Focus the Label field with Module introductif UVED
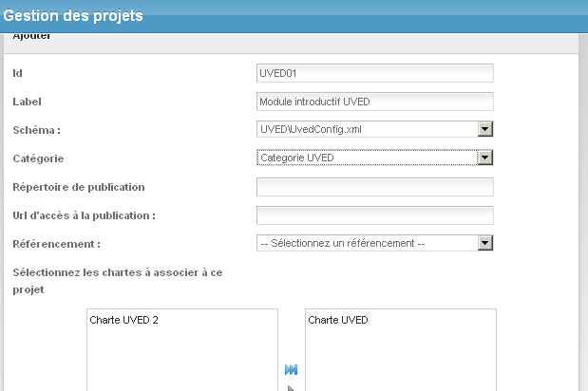The width and height of the screenshot is (588, 391). [x=375, y=102]
